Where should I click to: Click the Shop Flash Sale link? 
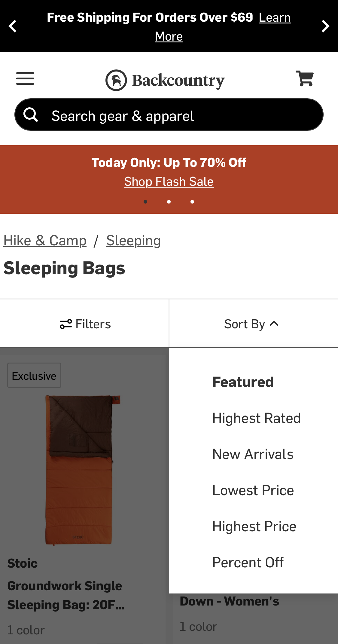coord(169,181)
